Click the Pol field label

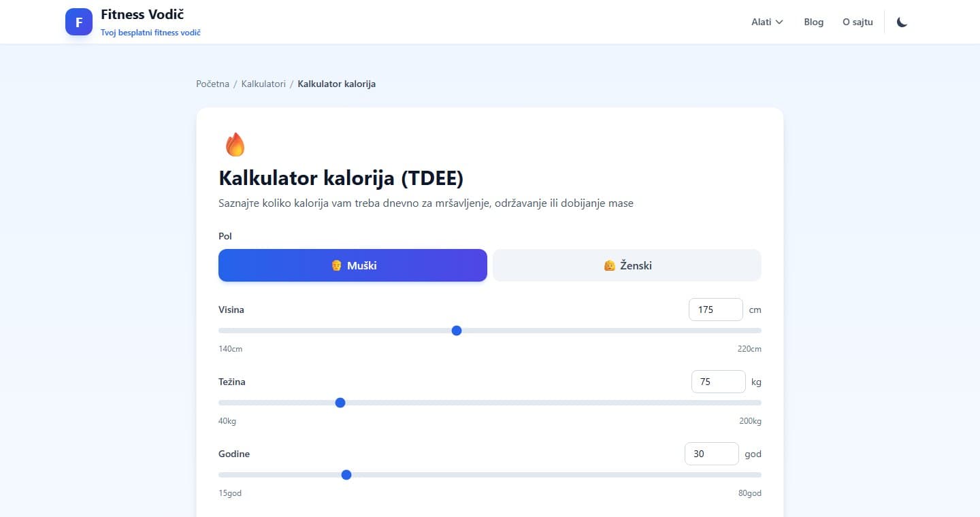coord(225,236)
